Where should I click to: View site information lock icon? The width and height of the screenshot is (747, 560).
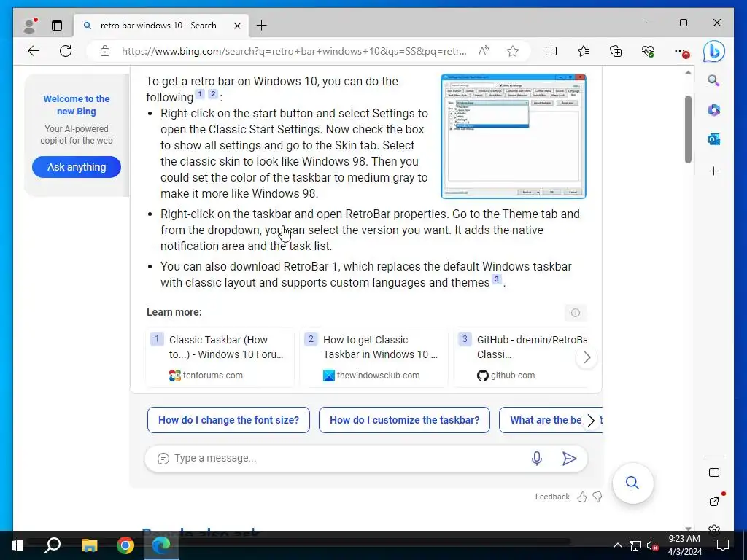pyautogui.click(x=105, y=51)
